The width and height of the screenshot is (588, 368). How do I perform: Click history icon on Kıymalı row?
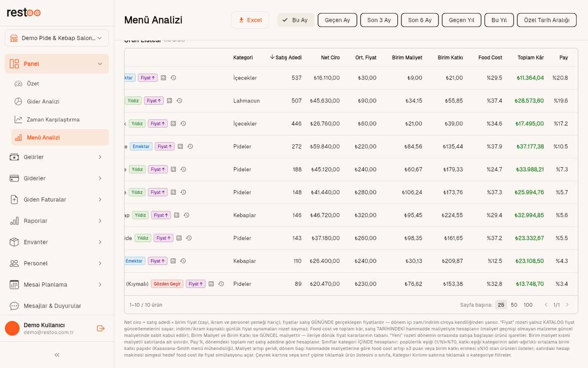pyautogui.click(x=221, y=284)
